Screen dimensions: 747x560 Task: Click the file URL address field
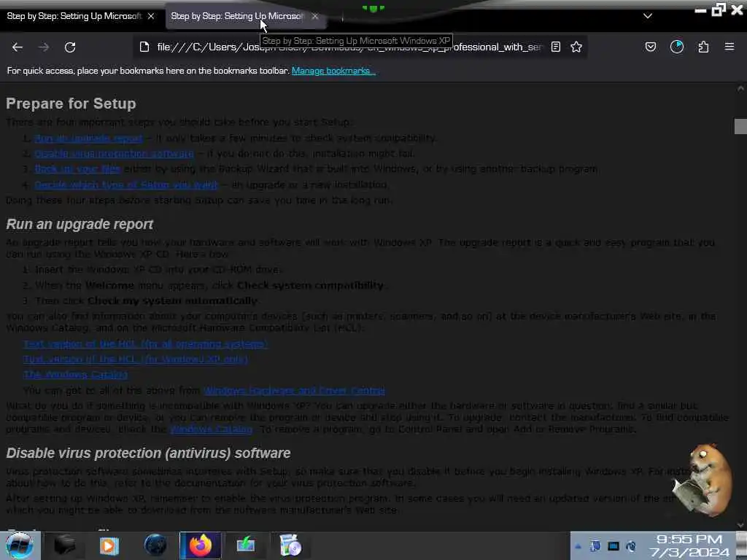[349, 47]
